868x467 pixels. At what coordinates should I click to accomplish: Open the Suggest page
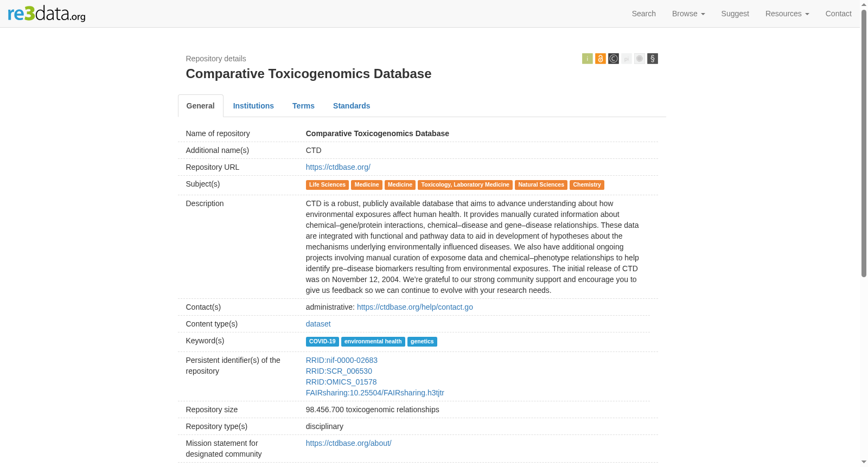735,14
